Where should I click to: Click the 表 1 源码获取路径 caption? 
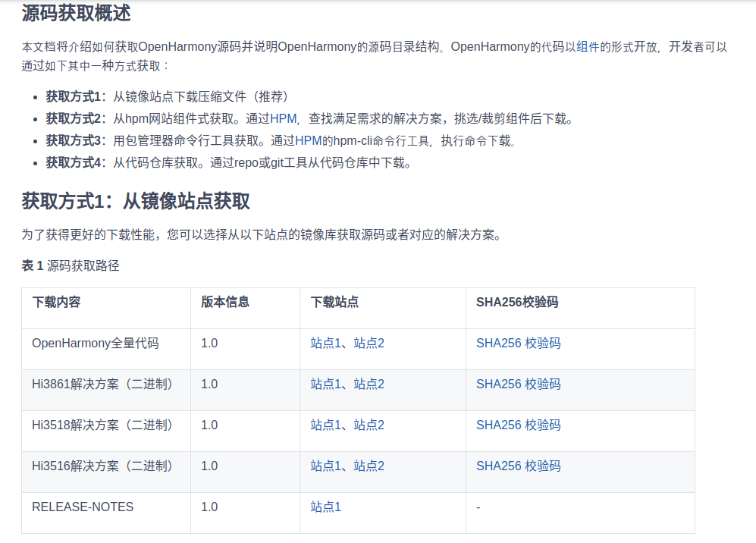point(71,265)
